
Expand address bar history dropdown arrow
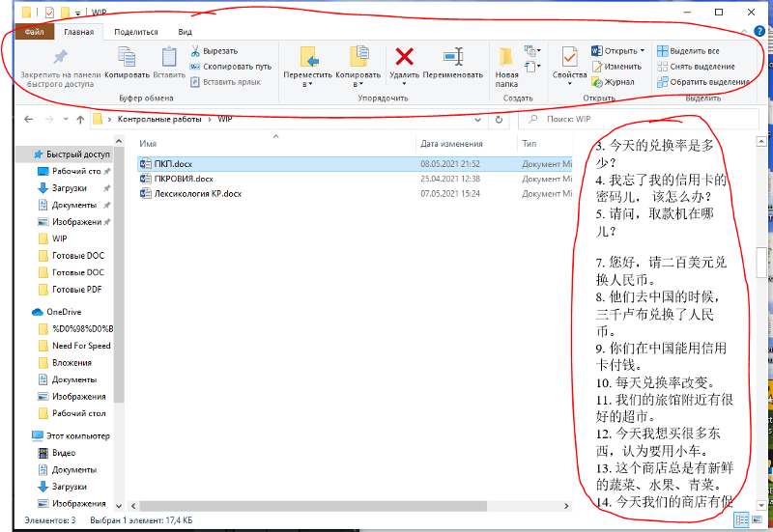tap(480, 120)
